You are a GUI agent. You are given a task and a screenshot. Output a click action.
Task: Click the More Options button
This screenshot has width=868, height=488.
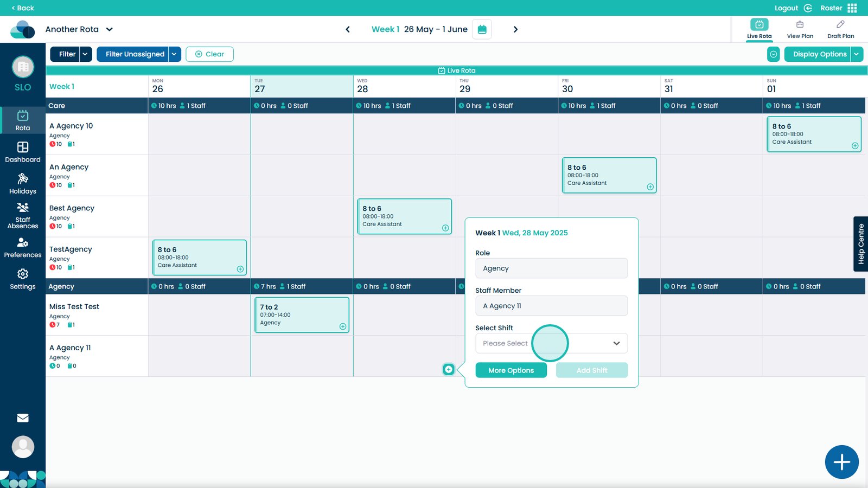(511, 370)
